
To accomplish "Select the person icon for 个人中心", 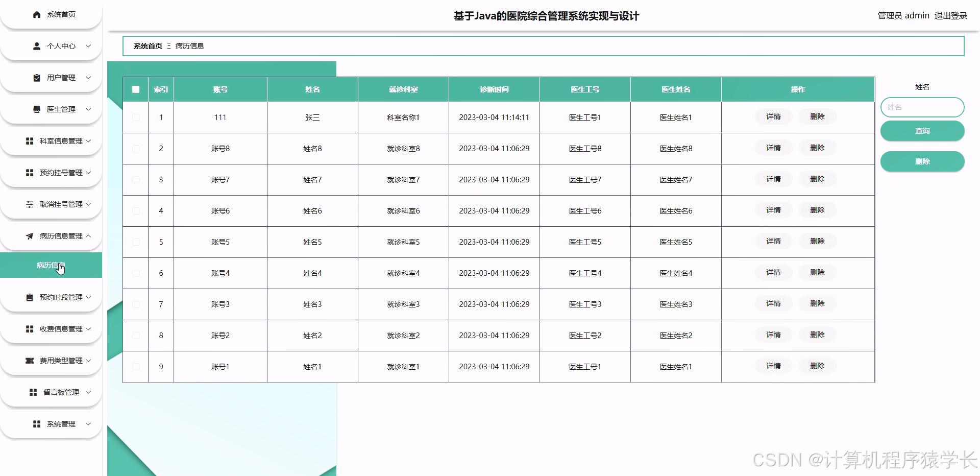I will click(36, 46).
